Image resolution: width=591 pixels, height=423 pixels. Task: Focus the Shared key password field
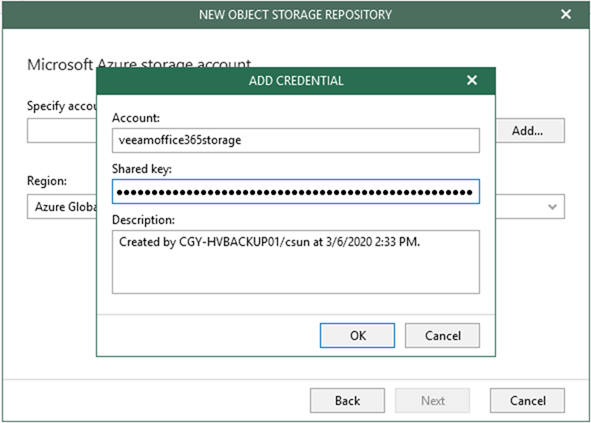tap(296, 192)
